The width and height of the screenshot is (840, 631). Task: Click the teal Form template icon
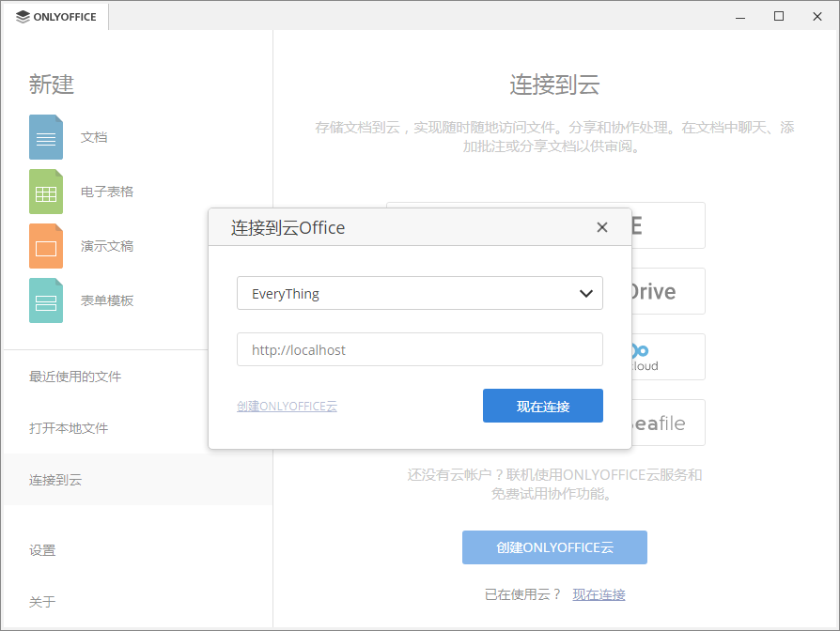pyautogui.click(x=46, y=300)
